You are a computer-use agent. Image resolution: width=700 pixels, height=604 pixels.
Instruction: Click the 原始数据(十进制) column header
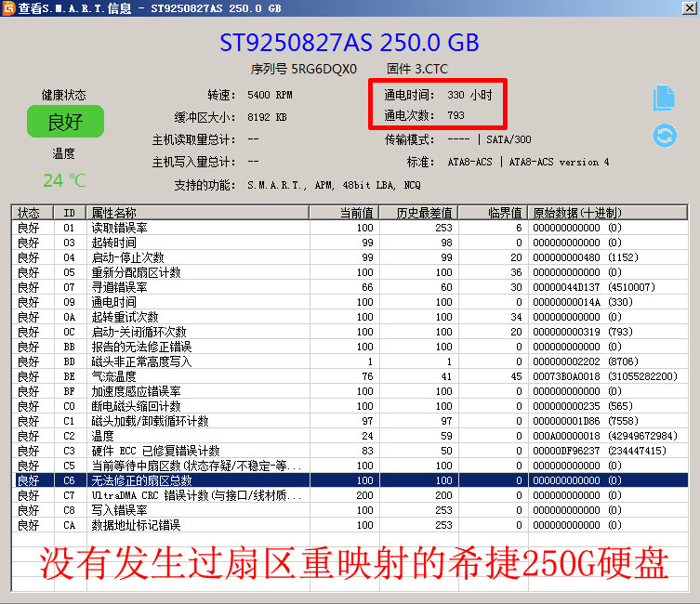pos(608,213)
